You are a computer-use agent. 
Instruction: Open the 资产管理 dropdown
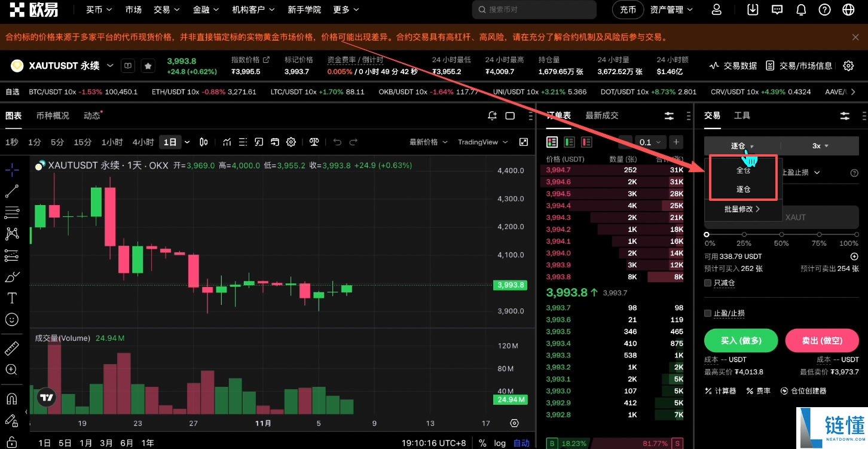(x=671, y=10)
